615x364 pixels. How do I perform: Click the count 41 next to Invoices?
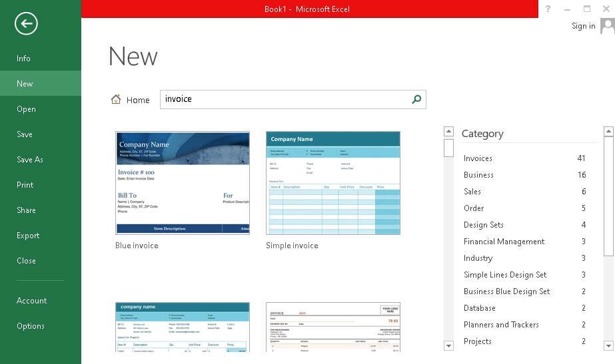[x=581, y=158]
